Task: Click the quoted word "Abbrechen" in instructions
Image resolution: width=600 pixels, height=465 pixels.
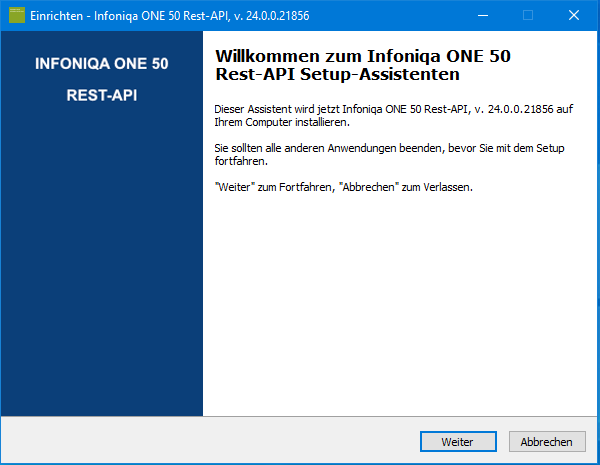Action: [x=369, y=187]
